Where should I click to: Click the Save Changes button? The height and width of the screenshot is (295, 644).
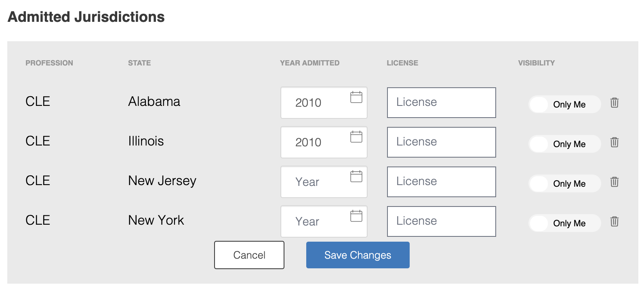click(x=358, y=255)
